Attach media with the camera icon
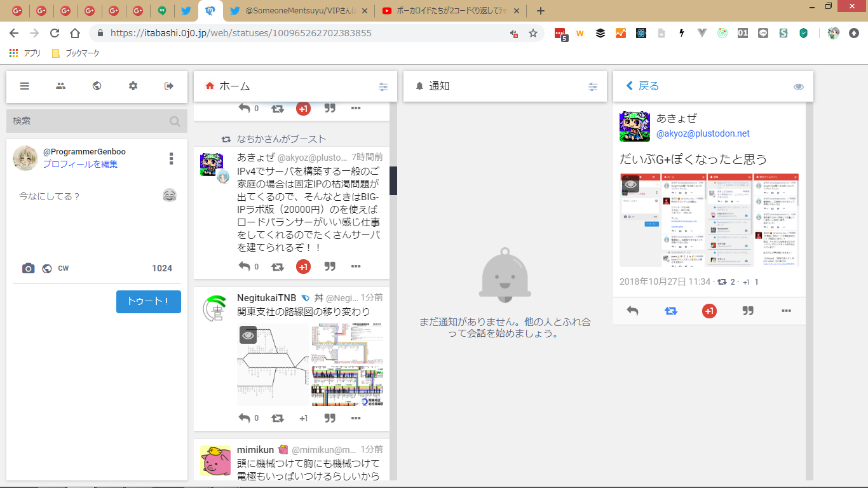Screen dimensions: 868x488 pos(28,269)
